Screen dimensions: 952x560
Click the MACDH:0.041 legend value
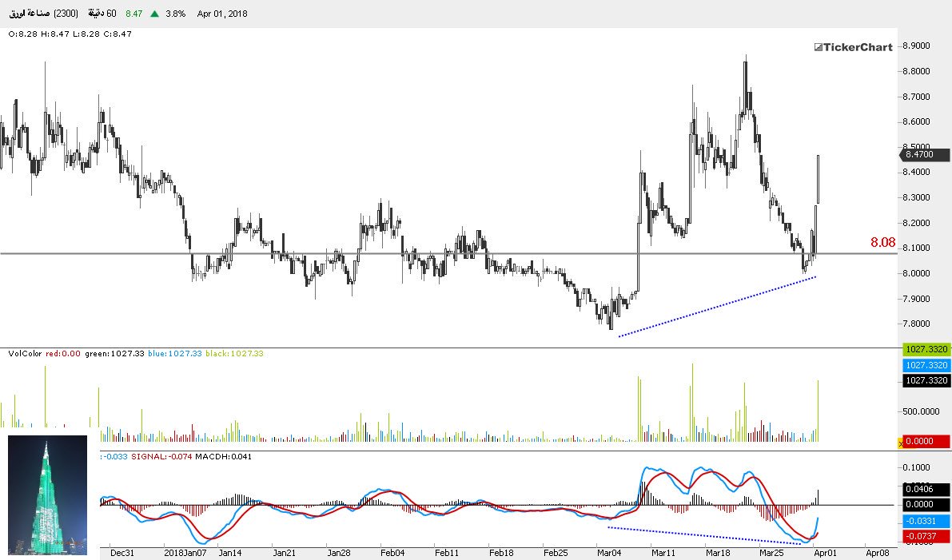pyautogui.click(x=222, y=456)
